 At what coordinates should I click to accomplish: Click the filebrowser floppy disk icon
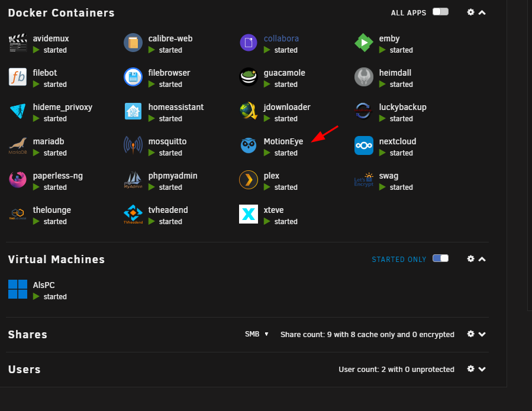(x=133, y=77)
